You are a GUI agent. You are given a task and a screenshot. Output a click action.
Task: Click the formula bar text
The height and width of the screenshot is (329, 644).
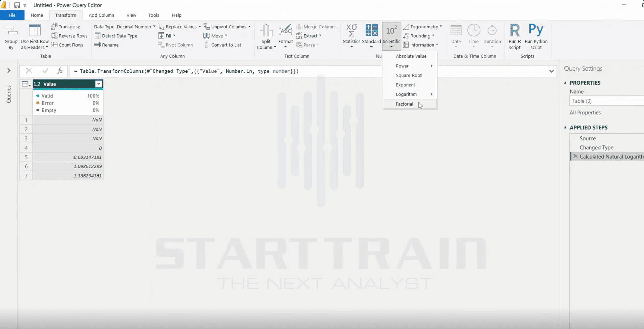point(186,71)
